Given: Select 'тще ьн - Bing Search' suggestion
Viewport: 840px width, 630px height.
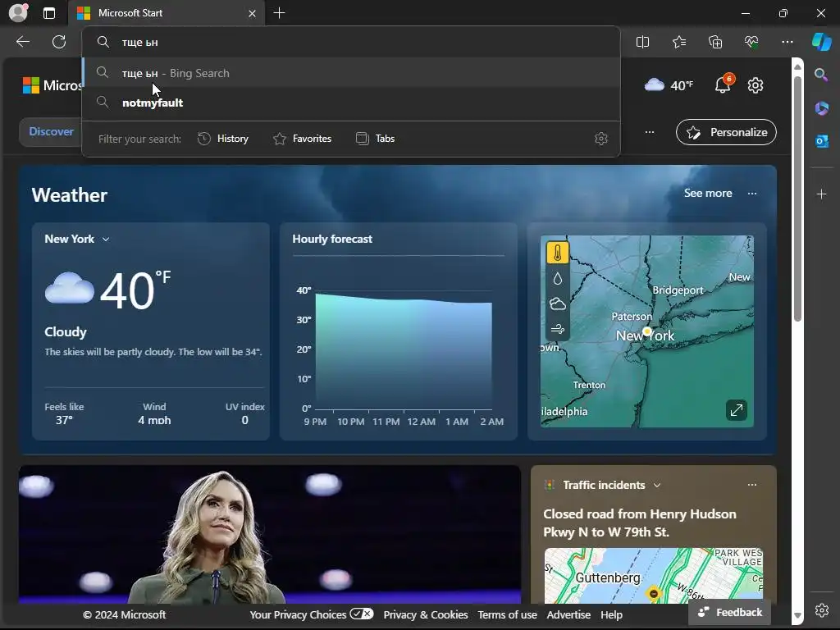Looking at the screenshot, I should pos(351,73).
